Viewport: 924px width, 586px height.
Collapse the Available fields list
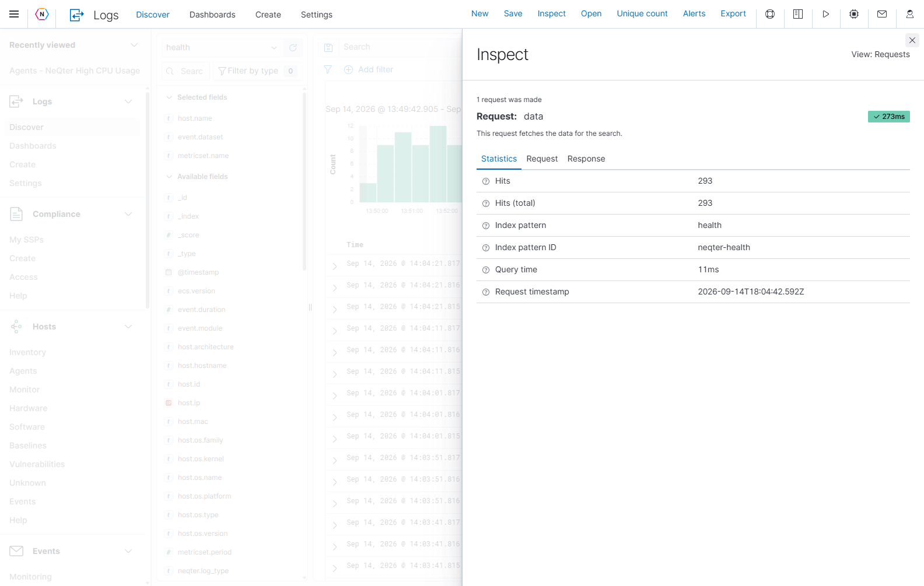tap(169, 177)
